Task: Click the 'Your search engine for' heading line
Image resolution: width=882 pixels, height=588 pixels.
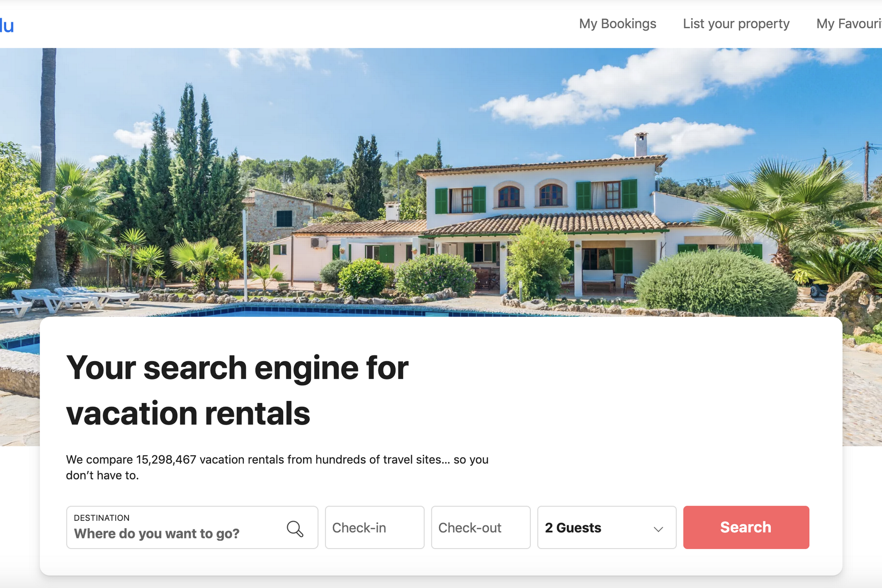Action: [x=237, y=368]
